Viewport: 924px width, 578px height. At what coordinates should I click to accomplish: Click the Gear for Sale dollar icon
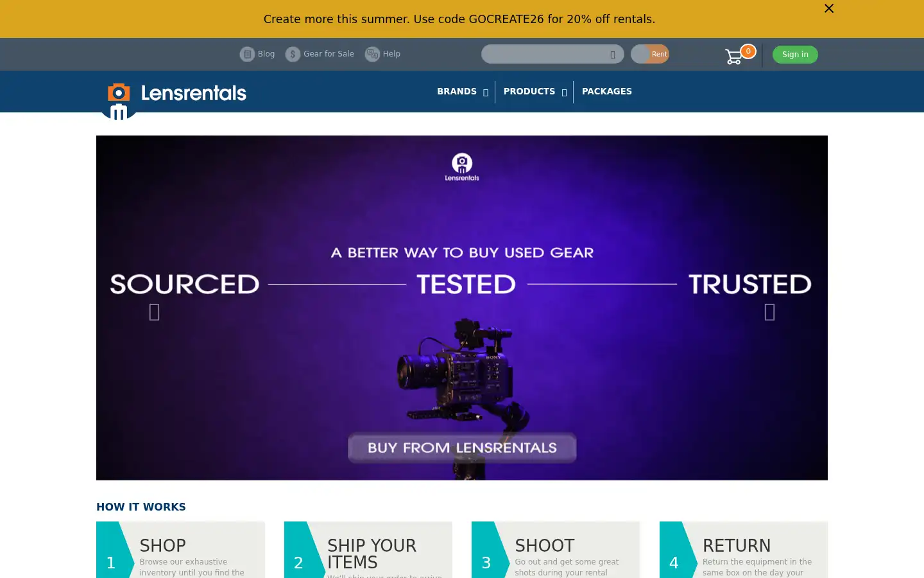(293, 55)
